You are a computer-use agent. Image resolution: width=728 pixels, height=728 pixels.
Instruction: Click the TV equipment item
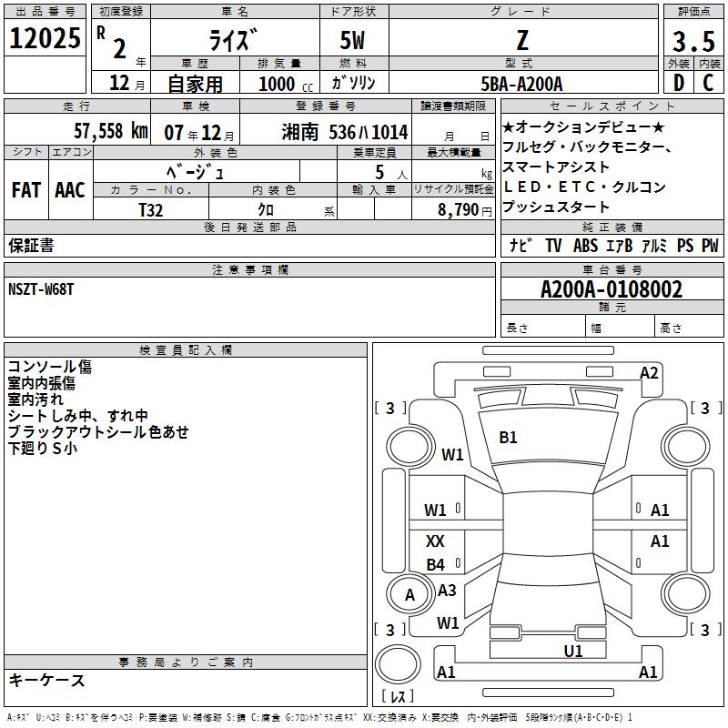pos(553,245)
